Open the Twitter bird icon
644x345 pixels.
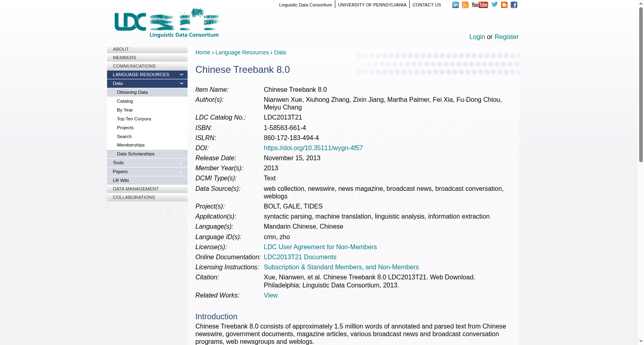pos(495,4)
